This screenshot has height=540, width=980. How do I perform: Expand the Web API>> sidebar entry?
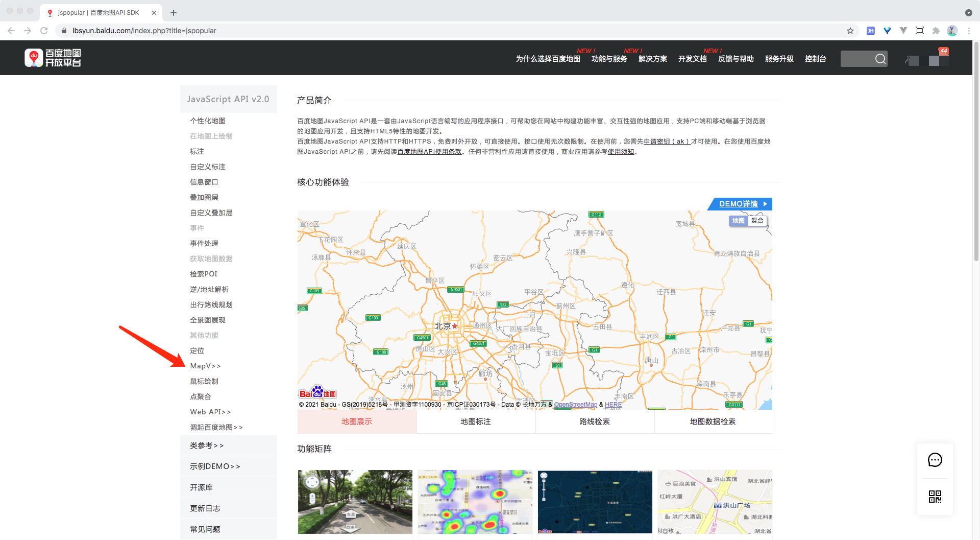(210, 412)
